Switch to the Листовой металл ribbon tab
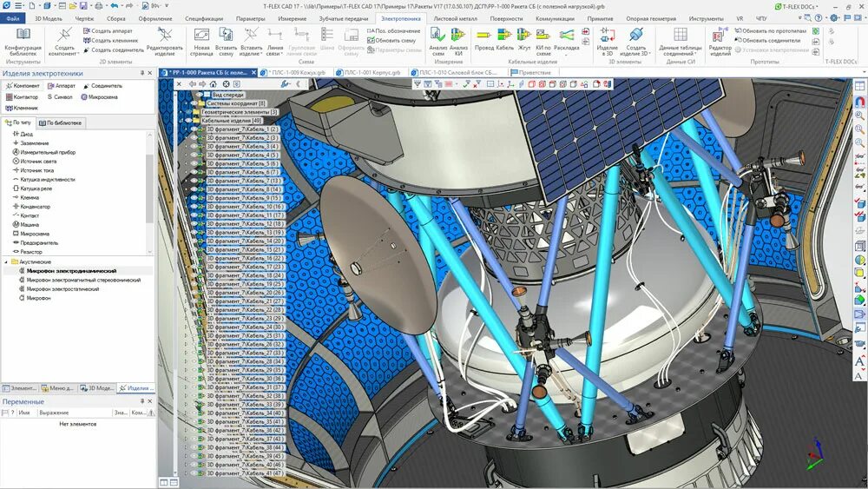Image resolution: width=868 pixels, height=489 pixels. click(x=455, y=18)
